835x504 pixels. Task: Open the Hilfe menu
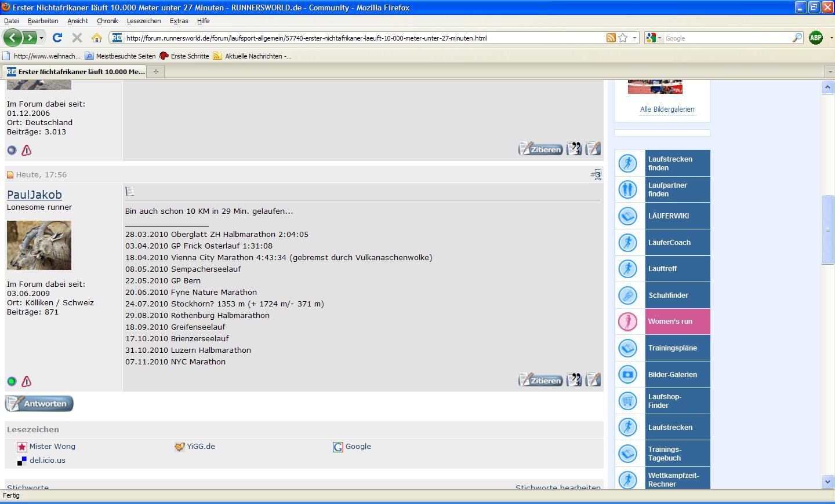tap(203, 21)
